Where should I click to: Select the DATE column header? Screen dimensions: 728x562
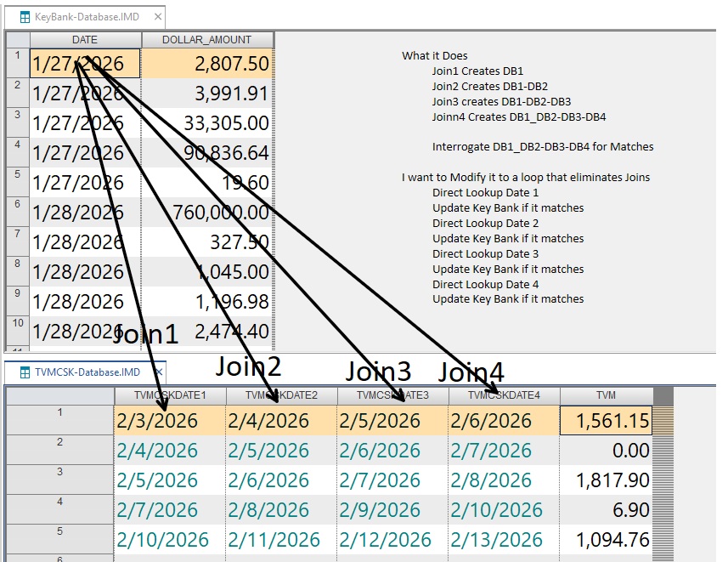[x=85, y=39]
